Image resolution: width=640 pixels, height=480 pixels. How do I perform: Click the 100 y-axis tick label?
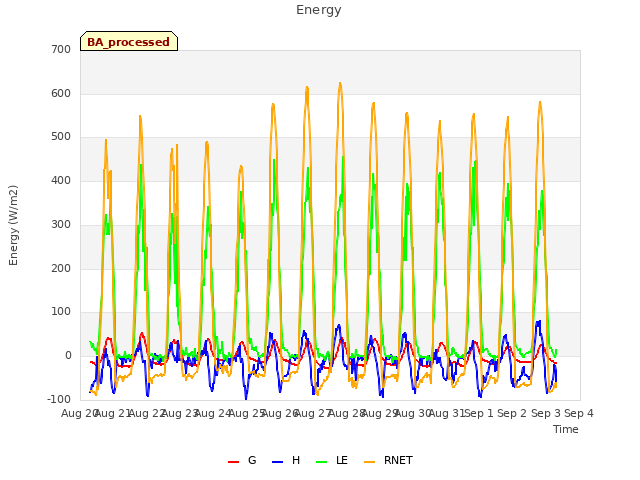(61, 312)
